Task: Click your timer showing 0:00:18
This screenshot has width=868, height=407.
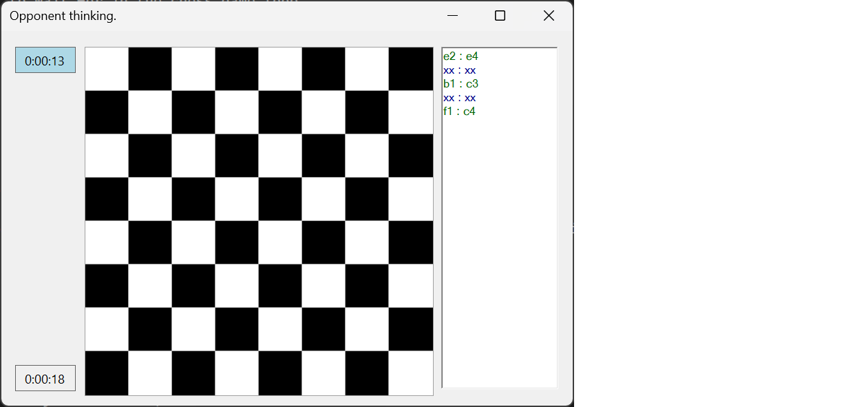Action: point(45,377)
